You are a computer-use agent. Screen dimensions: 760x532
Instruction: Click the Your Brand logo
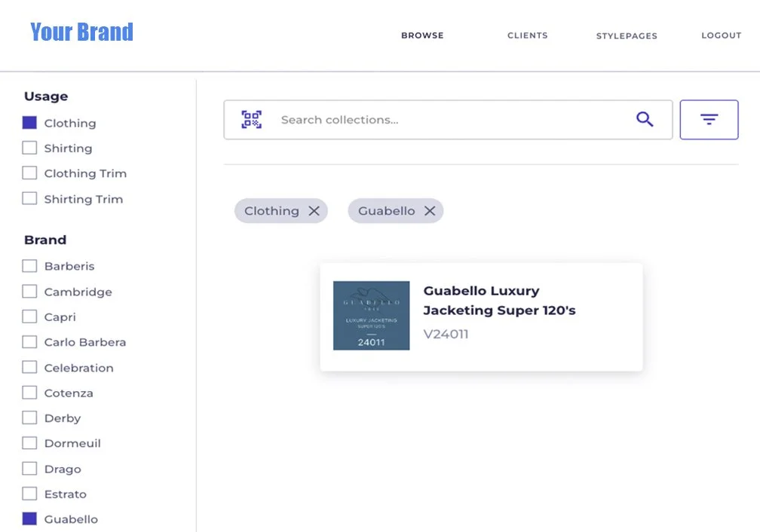tap(81, 32)
